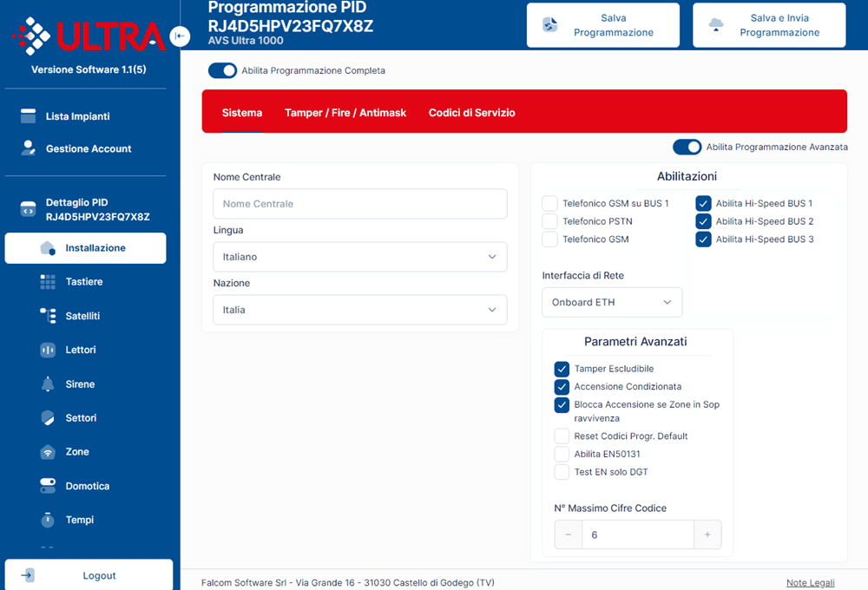Open the Lingua dropdown

click(359, 257)
